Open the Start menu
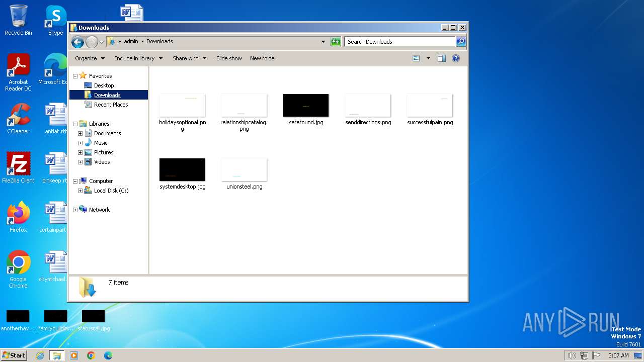 pos(14,355)
